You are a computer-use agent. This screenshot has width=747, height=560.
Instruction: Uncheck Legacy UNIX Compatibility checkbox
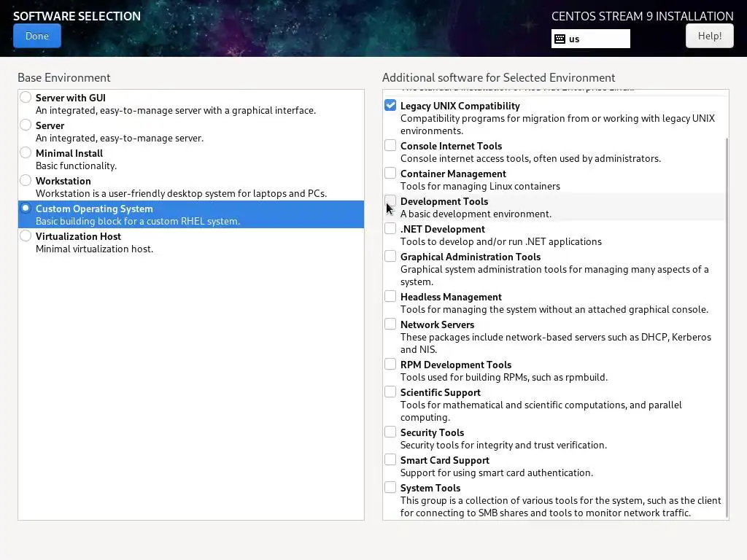coord(390,105)
